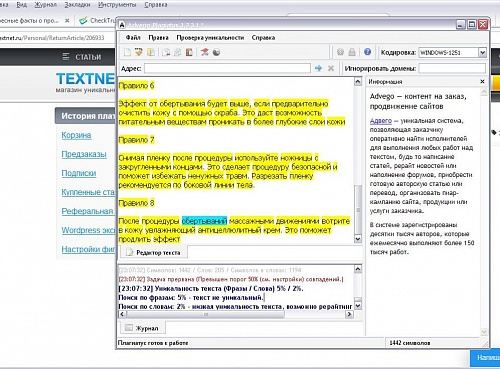Click the double-page toolbar icon before the brown one
Screen dimensions: 500x369
coord(178,52)
